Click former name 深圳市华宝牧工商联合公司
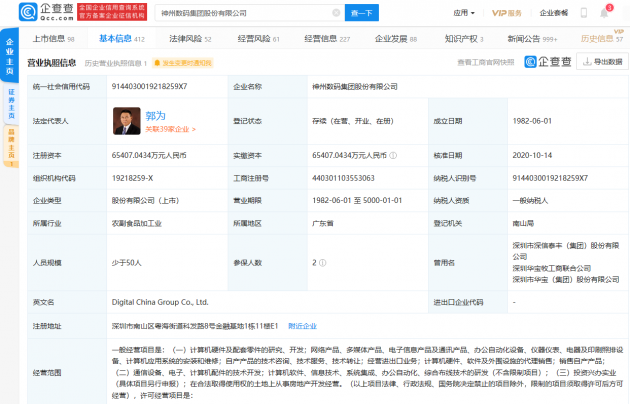The width and height of the screenshot is (630, 404). tap(552, 268)
